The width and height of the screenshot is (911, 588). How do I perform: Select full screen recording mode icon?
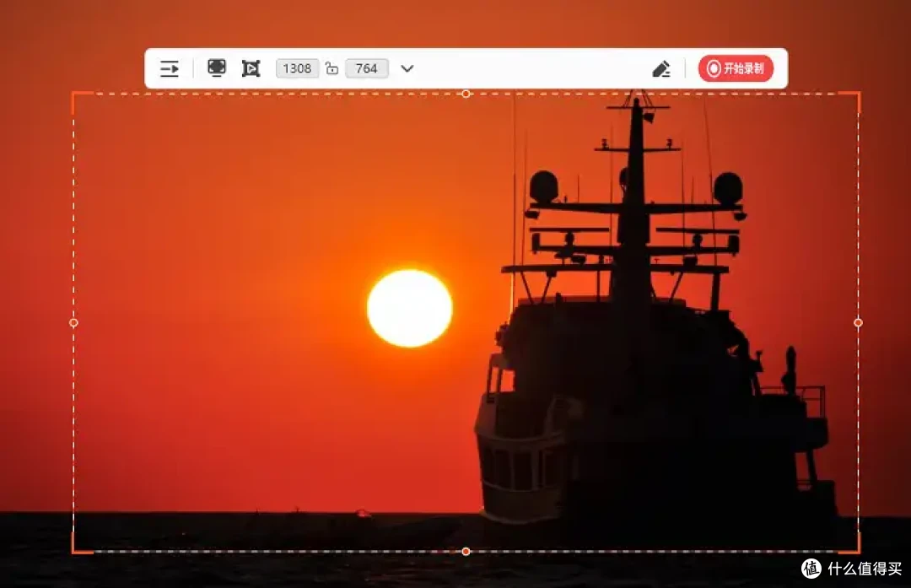click(217, 68)
